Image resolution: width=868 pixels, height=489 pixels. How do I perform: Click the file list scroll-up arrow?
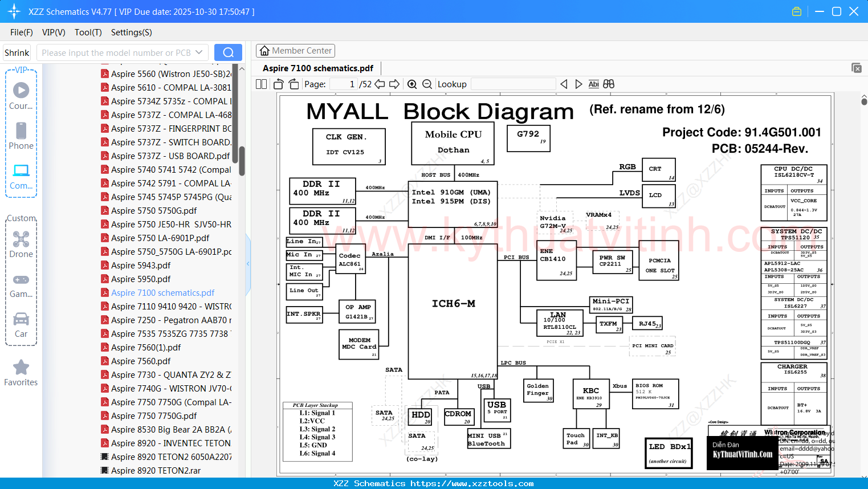[x=242, y=68]
